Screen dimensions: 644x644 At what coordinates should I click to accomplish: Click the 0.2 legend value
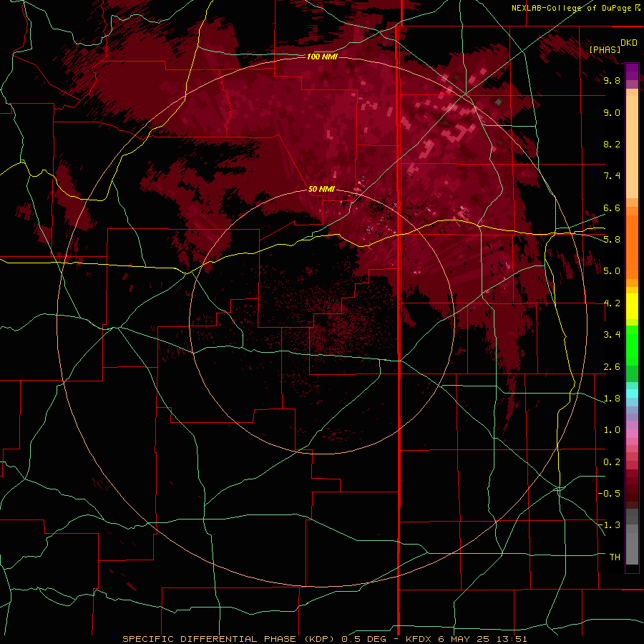point(612,462)
